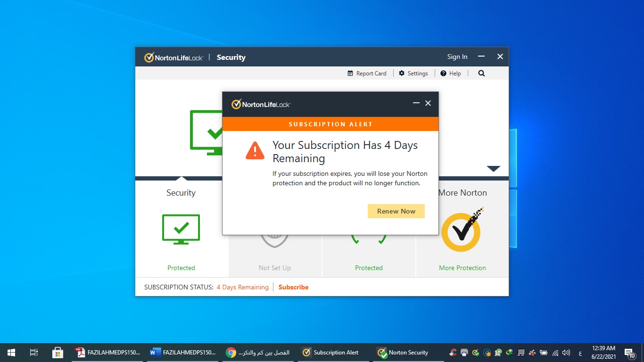This screenshot has height=362, width=644.
Task: Open the Windows Start menu
Action: pyautogui.click(x=11, y=353)
